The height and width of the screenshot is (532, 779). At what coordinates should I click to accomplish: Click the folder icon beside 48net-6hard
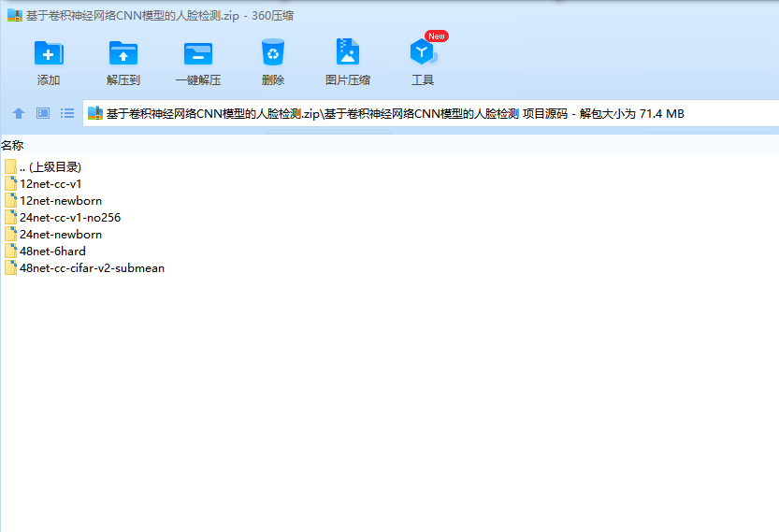[11, 251]
